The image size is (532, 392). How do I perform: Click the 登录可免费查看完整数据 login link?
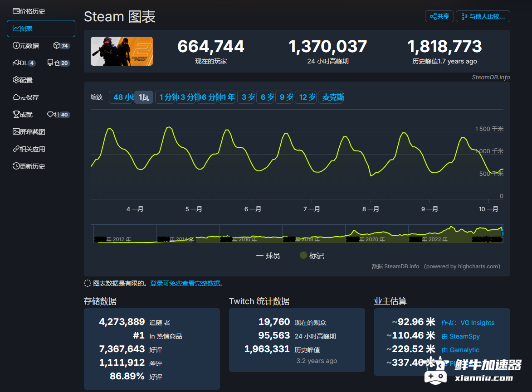tap(186, 284)
